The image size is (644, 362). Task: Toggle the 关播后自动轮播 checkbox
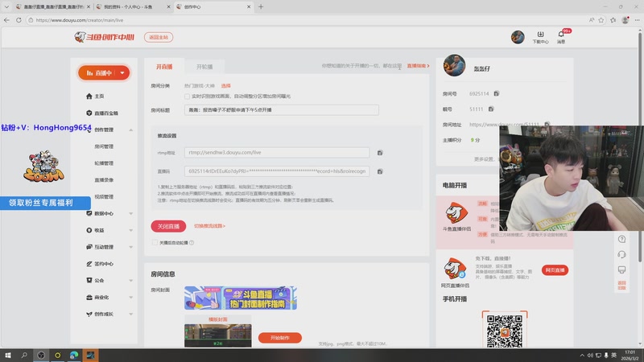pos(155,242)
